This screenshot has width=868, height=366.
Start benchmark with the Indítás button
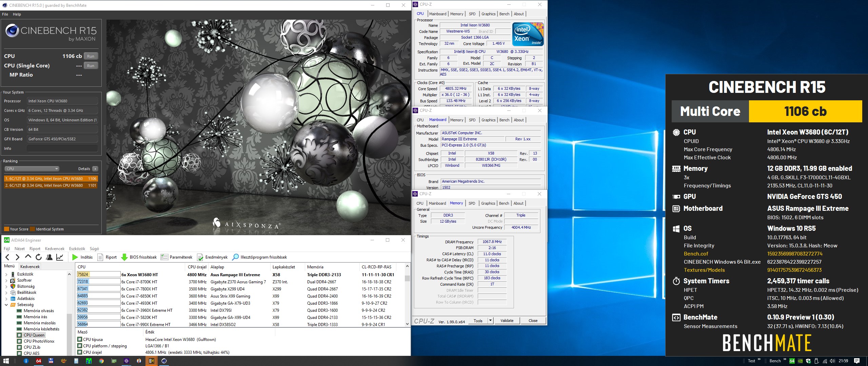(82, 257)
